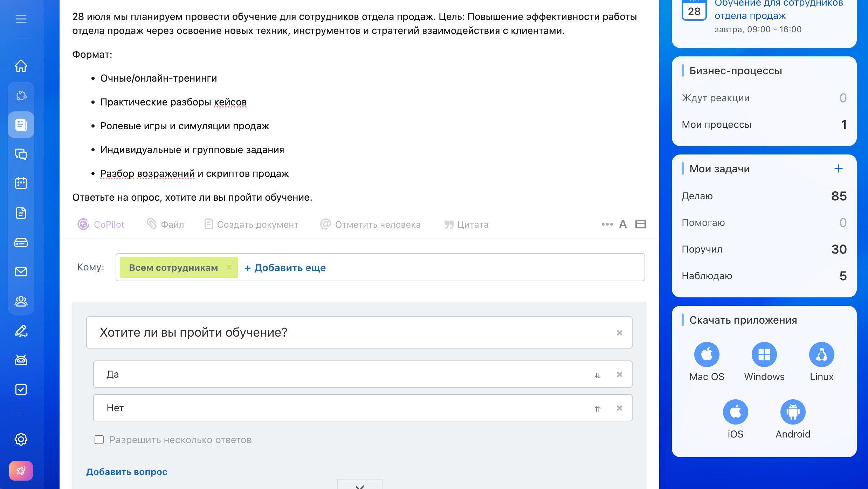Insert a quote with Цитата

[x=466, y=224]
